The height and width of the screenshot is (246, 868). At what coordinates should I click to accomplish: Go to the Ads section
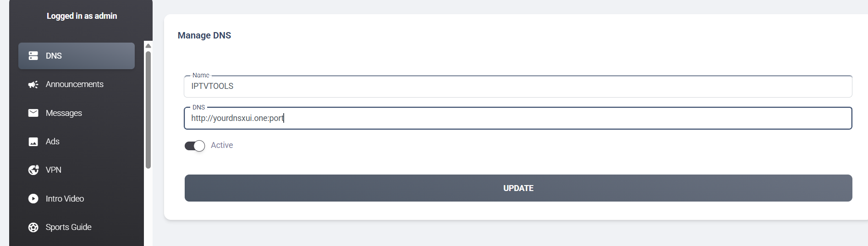[x=77, y=142]
